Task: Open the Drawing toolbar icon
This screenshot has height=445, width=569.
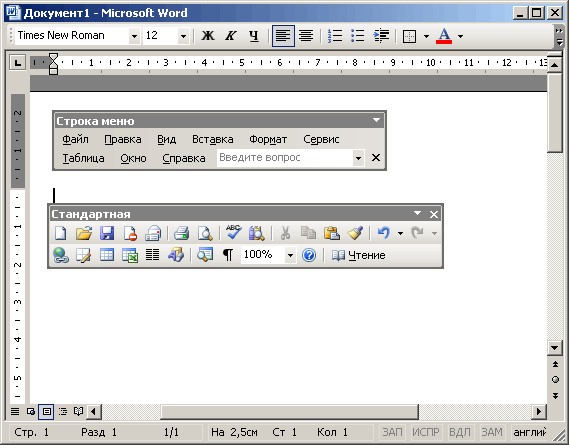Action: [x=176, y=255]
